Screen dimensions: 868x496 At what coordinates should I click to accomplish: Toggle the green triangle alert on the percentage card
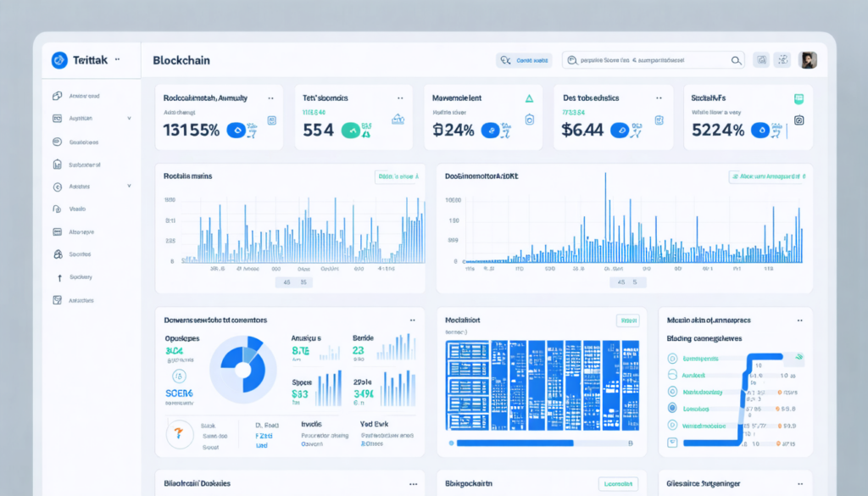pyautogui.click(x=530, y=98)
